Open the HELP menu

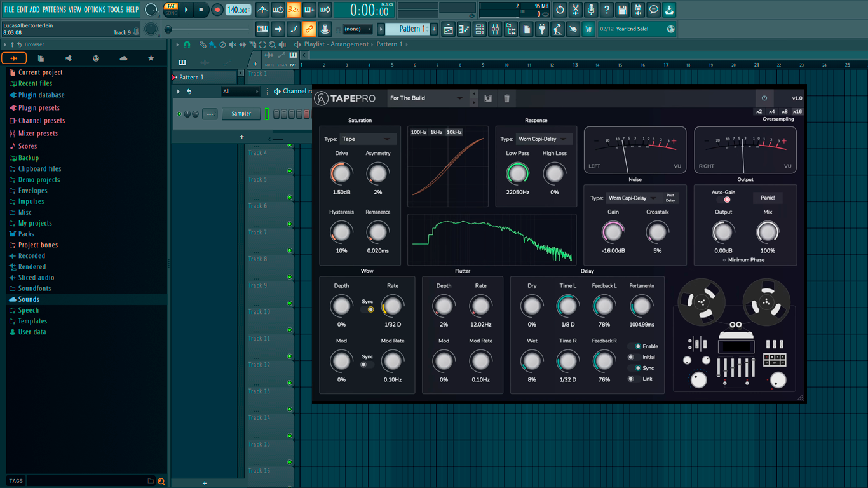(x=132, y=10)
